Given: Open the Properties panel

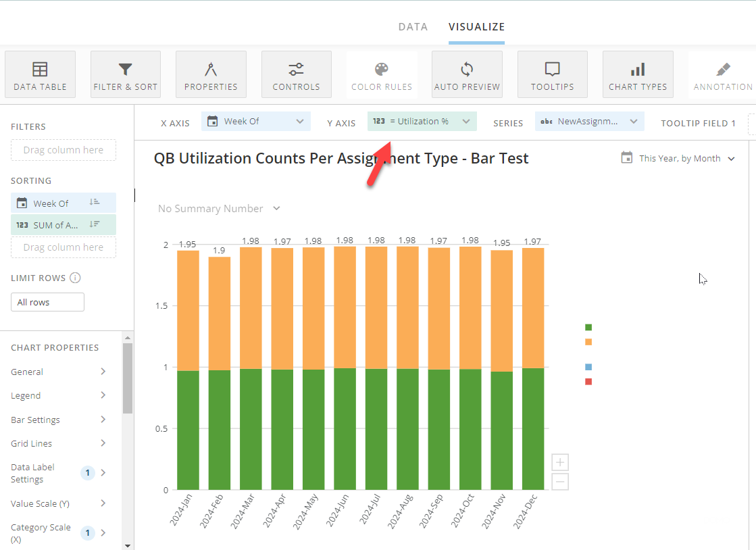Looking at the screenshot, I should click(x=211, y=75).
